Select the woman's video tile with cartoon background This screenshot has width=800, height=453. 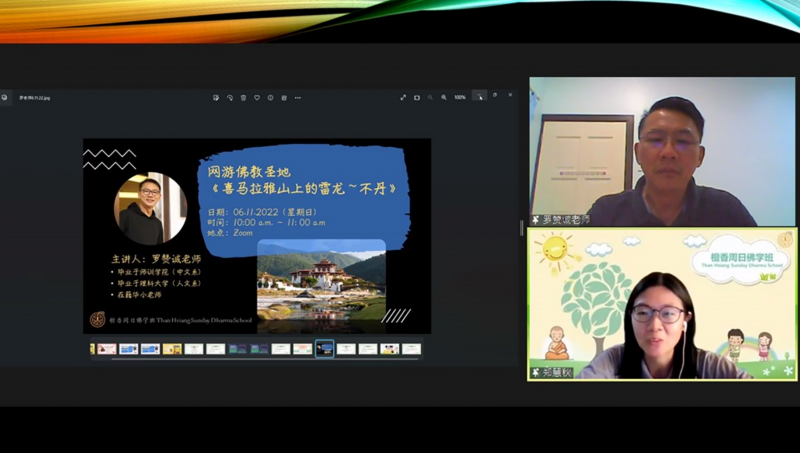pyautogui.click(x=662, y=304)
